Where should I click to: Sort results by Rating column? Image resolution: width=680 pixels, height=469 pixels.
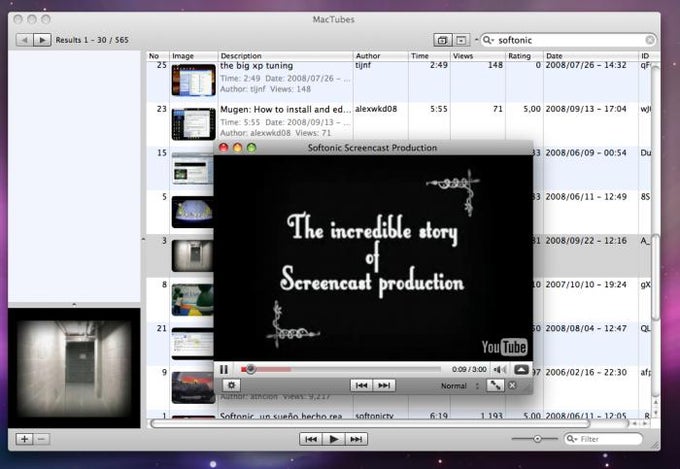click(x=524, y=56)
